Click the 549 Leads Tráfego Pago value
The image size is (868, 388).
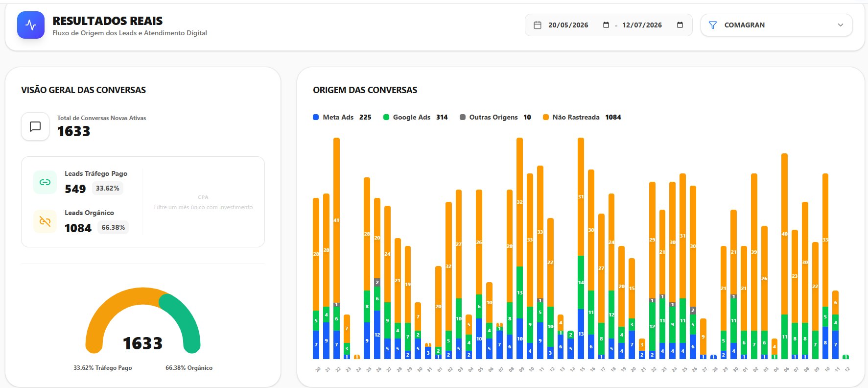[75, 189]
